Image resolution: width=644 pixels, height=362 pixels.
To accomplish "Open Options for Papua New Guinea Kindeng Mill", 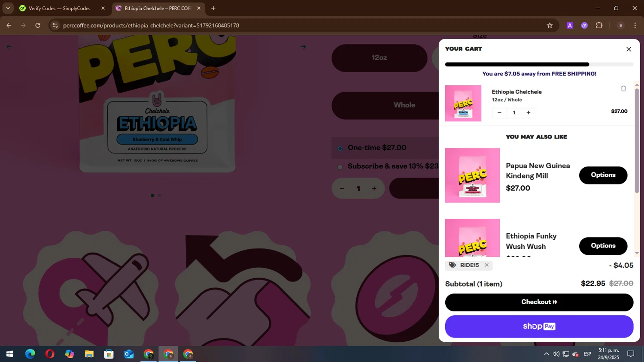I will tap(603, 175).
